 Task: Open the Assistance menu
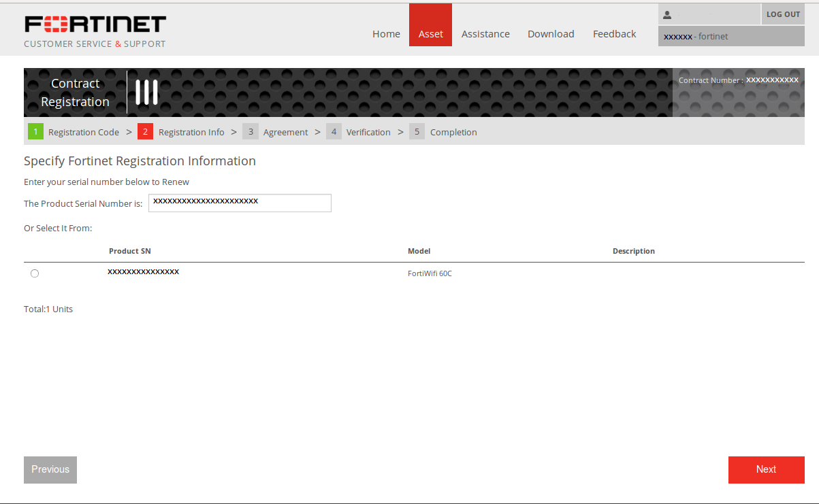(x=485, y=34)
